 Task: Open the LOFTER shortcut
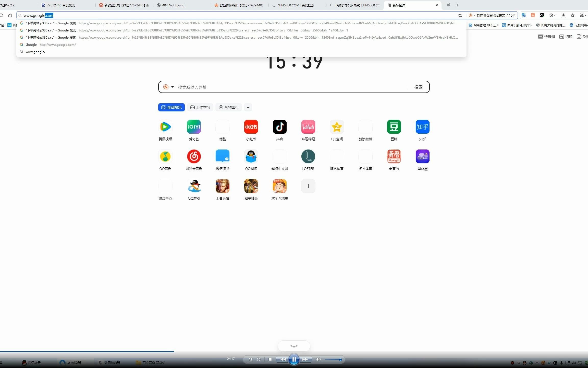tap(308, 156)
